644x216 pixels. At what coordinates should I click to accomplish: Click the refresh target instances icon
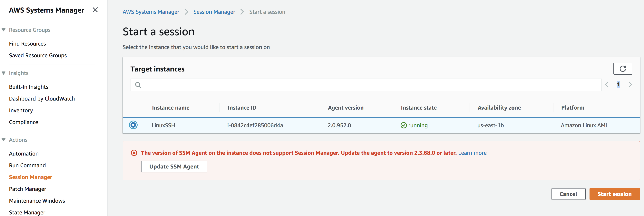(622, 69)
